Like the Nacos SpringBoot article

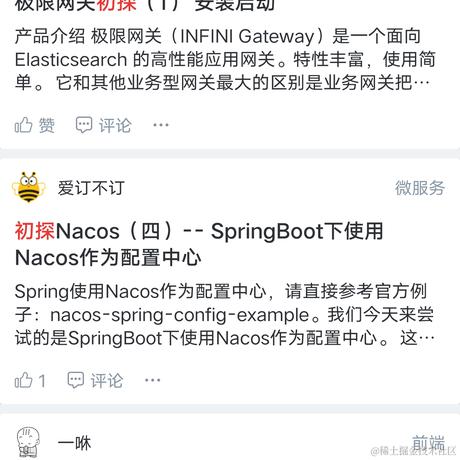pyautogui.click(x=30, y=380)
